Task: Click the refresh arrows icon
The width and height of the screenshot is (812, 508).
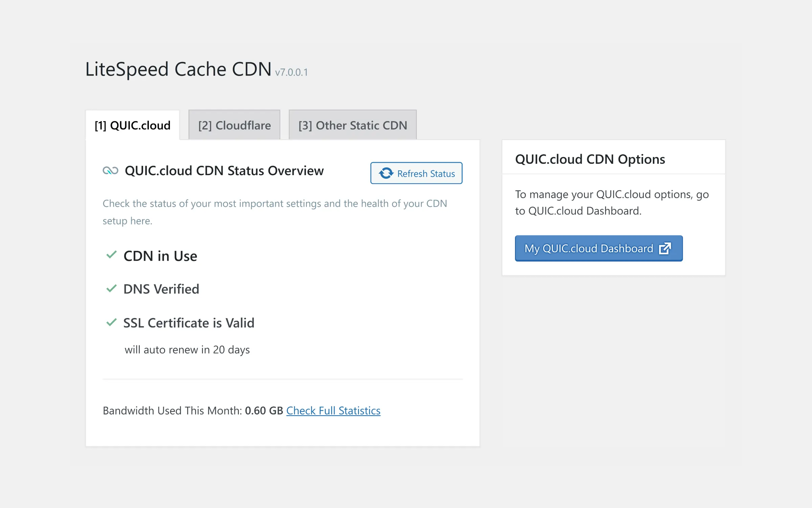Action: click(x=386, y=173)
